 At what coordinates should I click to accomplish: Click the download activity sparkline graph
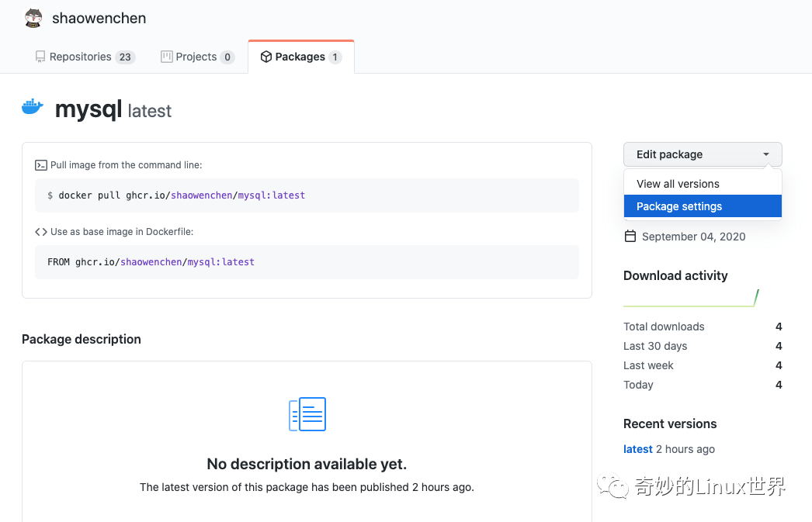pyautogui.click(x=690, y=298)
